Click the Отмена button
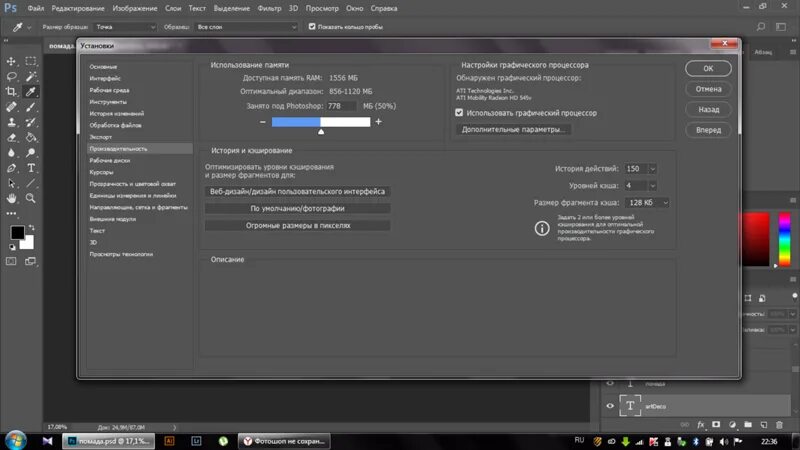 coord(708,89)
